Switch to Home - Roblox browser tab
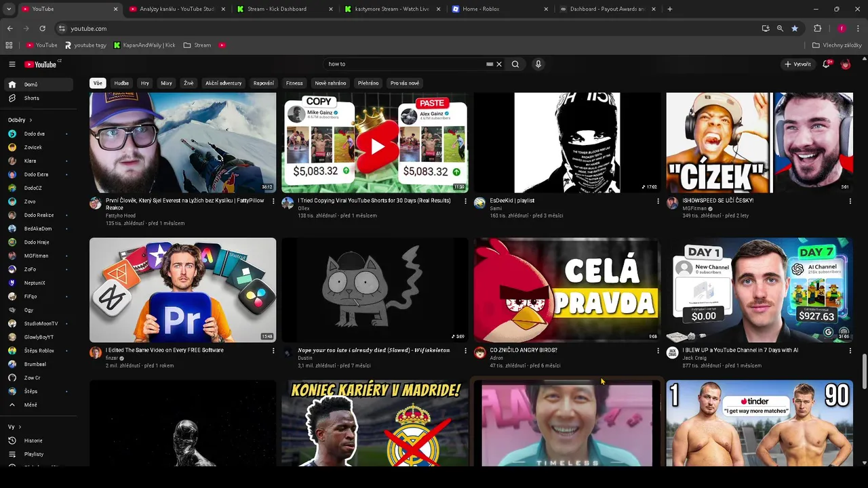 pos(499,9)
